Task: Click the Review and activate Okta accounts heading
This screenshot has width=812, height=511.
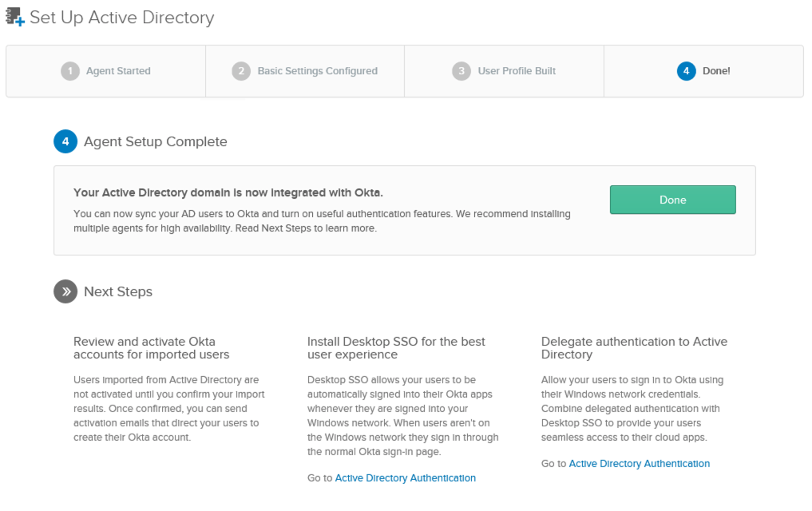Action: pyautogui.click(x=151, y=348)
